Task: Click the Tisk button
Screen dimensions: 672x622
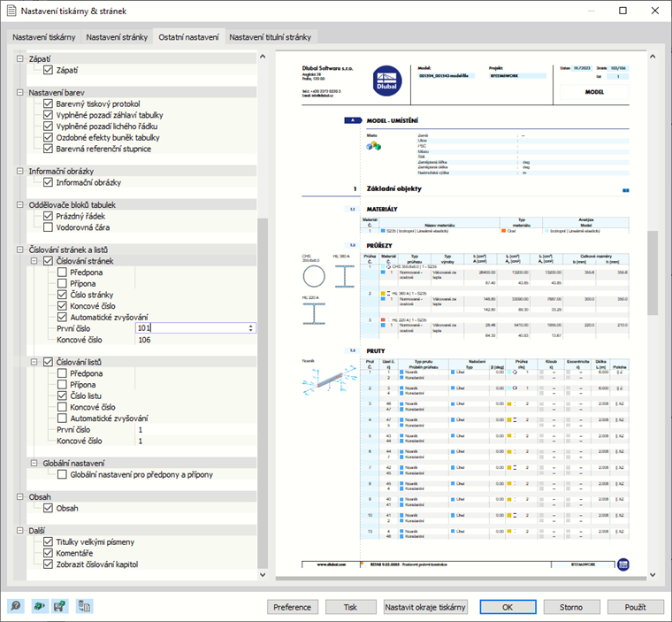Action: coord(350,607)
